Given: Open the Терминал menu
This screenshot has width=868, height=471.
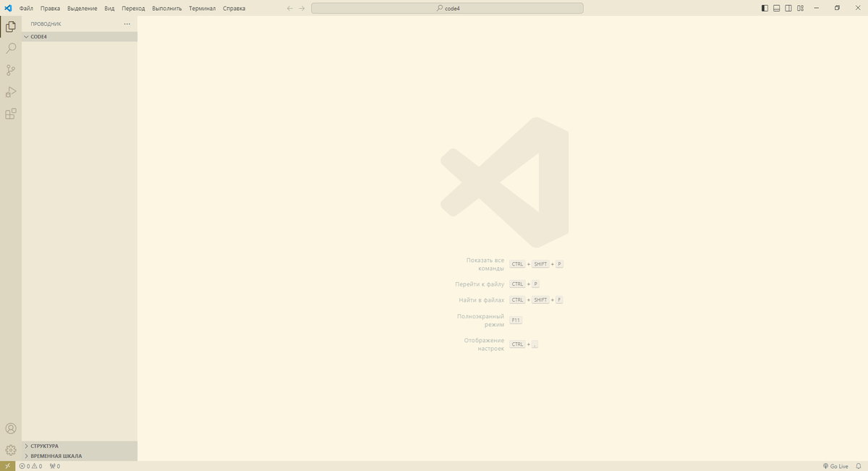Looking at the screenshot, I should pos(202,9).
